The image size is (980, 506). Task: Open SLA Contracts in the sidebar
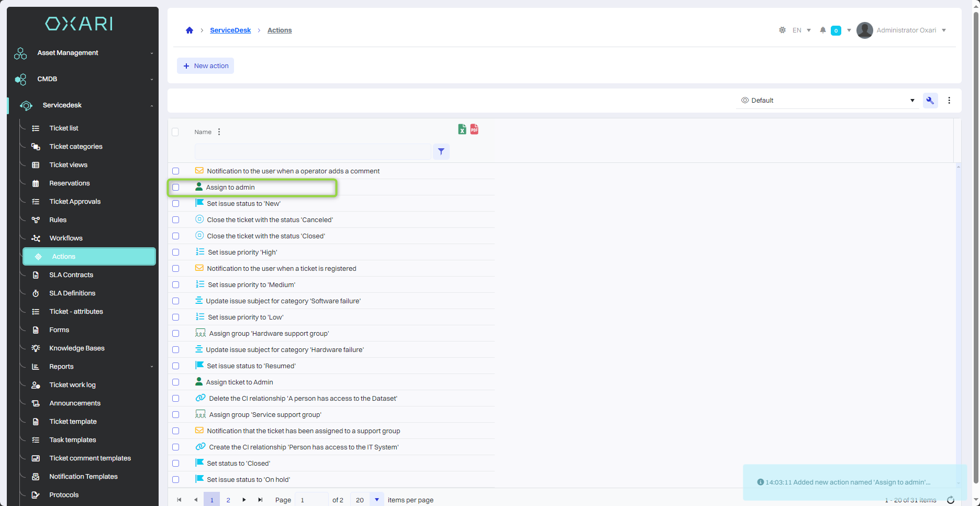click(x=71, y=275)
